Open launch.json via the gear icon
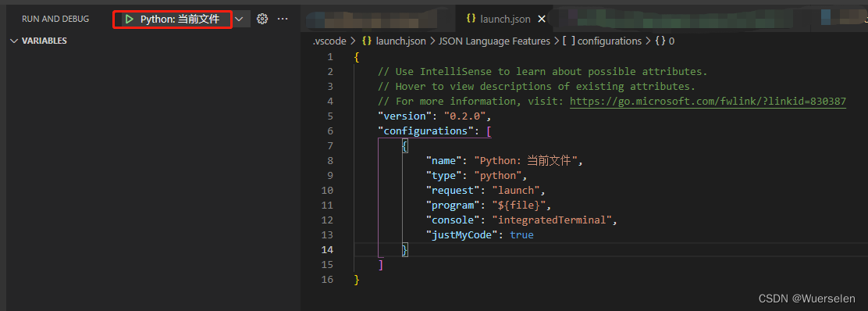 pyautogui.click(x=262, y=19)
